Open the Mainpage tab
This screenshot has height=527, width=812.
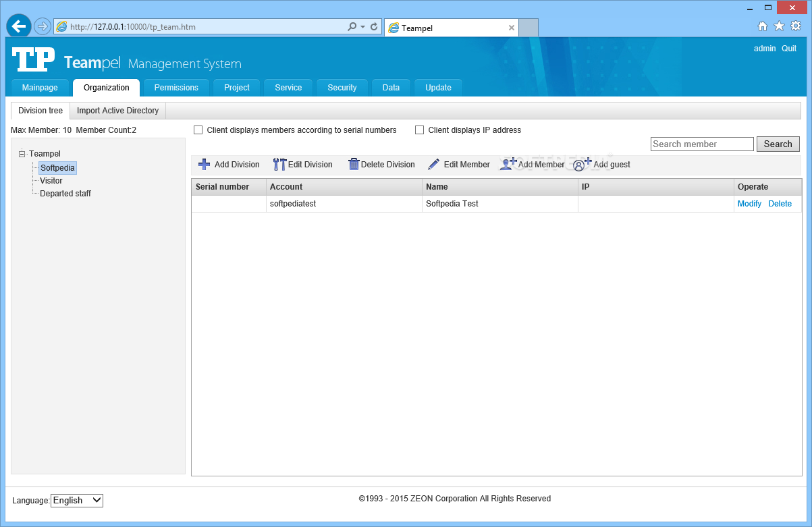(40, 88)
